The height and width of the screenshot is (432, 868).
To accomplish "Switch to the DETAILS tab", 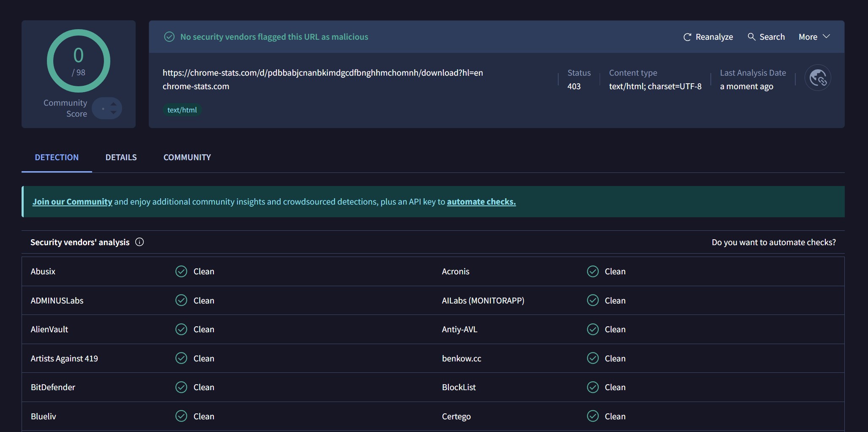I will 121,157.
